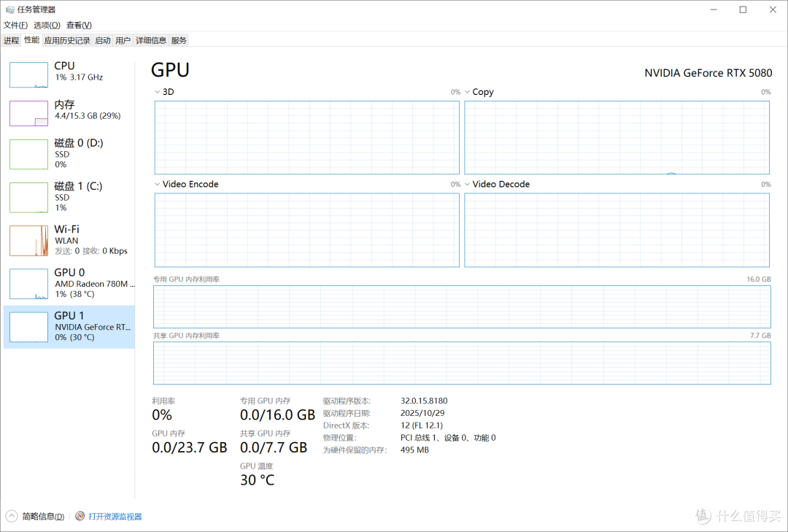This screenshot has height=532, width=788.
Task: Collapse view with 简略信息(D) button
Action: (43, 517)
